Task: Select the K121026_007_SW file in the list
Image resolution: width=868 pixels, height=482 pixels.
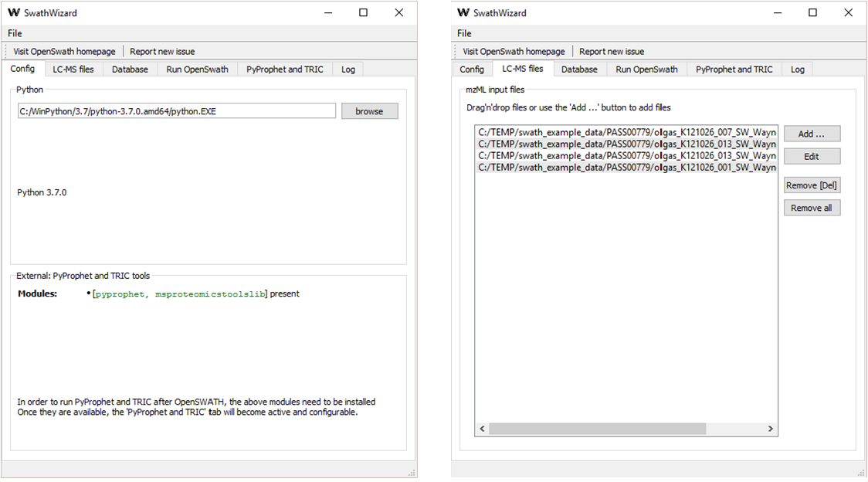Action: pos(626,132)
